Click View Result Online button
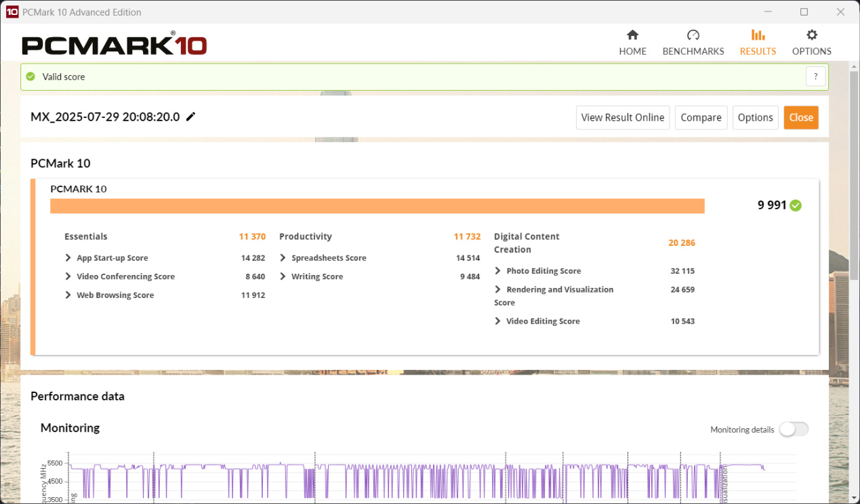This screenshot has width=860, height=504. pyautogui.click(x=623, y=117)
